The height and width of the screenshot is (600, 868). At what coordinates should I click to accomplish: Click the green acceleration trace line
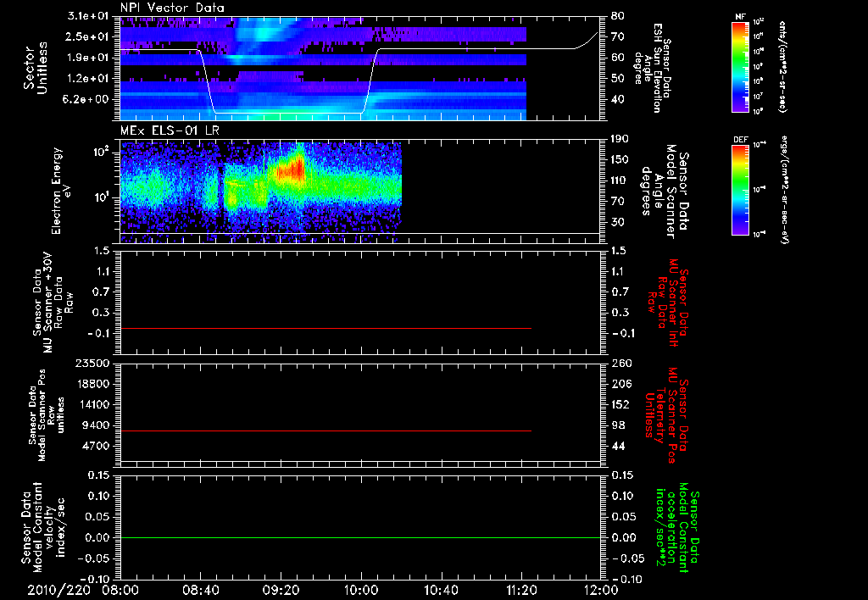pyautogui.click(x=361, y=537)
